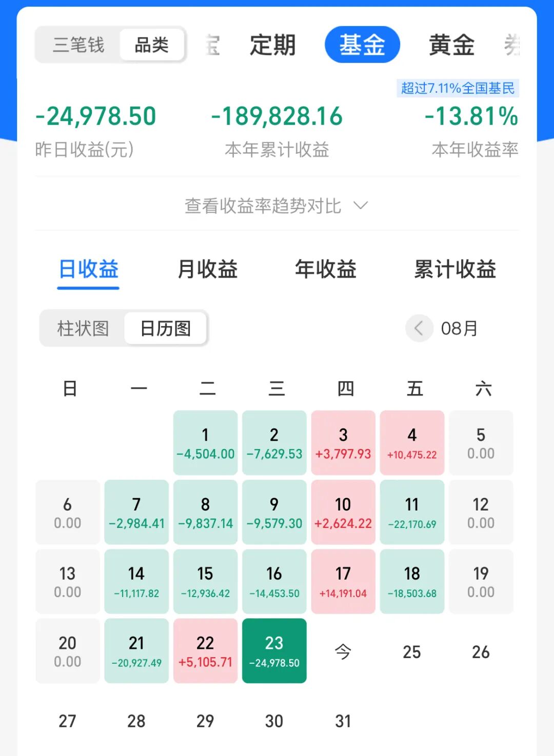Select August 5 calendar cell

tap(481, 443)
